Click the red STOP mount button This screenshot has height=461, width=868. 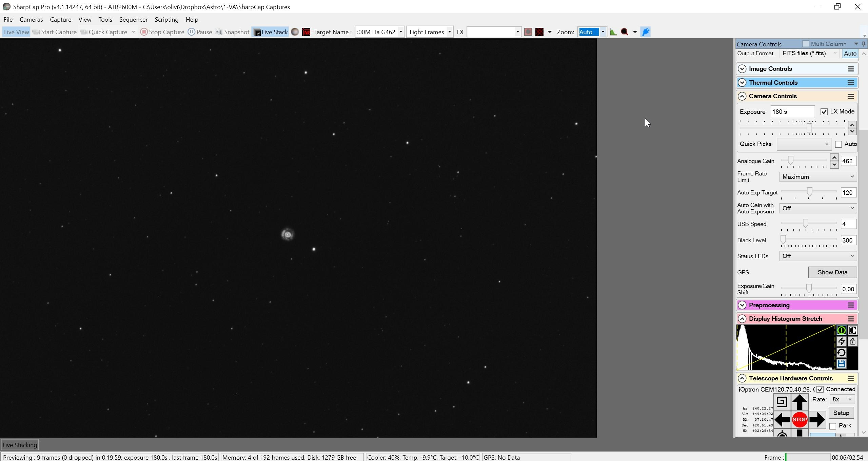[799, 419]
